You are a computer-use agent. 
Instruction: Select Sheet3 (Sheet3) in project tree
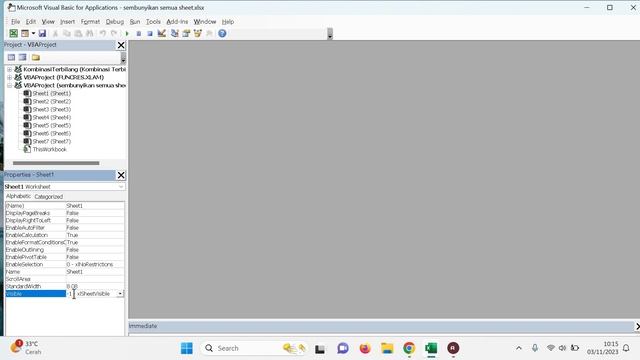click(51, 109)
